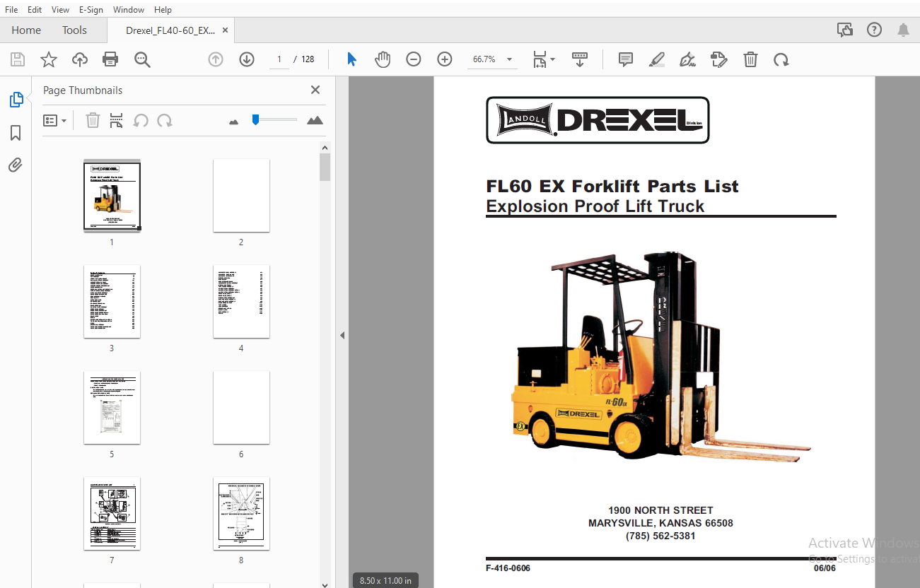Open the Help question mark icon

click(875, 30)
